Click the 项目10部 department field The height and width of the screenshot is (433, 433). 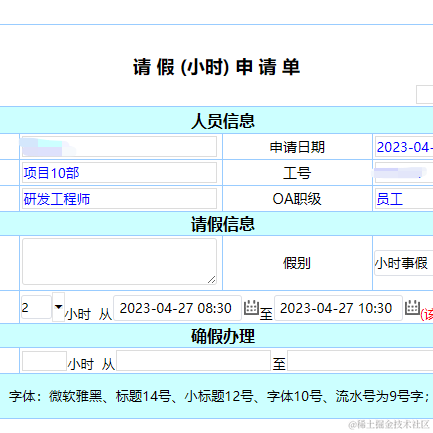coord(119,173)
